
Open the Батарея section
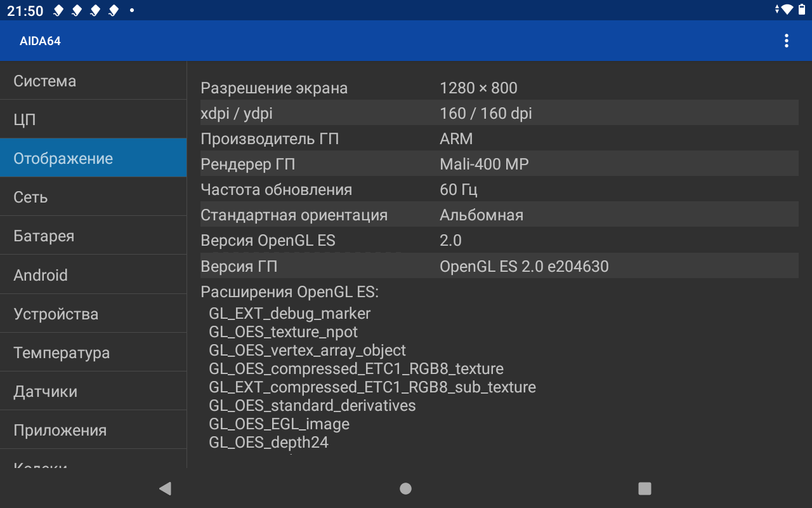tap(93, 236)
